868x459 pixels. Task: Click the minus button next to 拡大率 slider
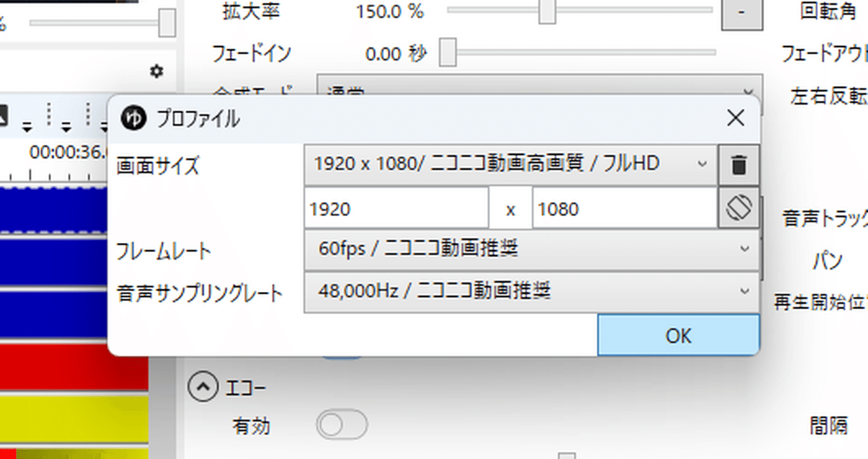(741, 13)
